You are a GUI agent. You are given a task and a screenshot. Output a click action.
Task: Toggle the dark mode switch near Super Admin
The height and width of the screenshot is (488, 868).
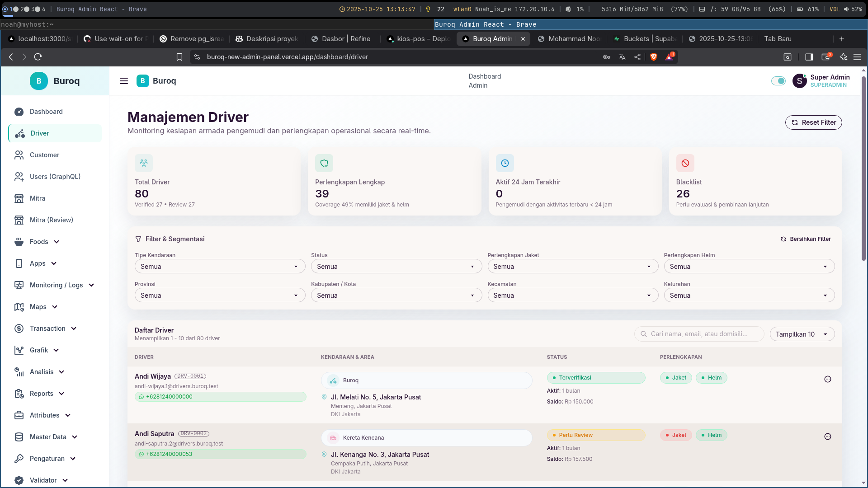(778, 81)
